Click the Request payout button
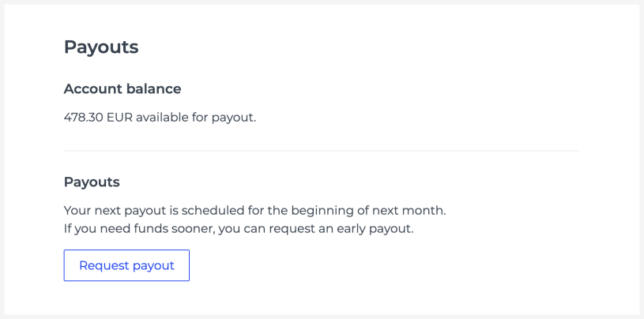 pos(126,265)
